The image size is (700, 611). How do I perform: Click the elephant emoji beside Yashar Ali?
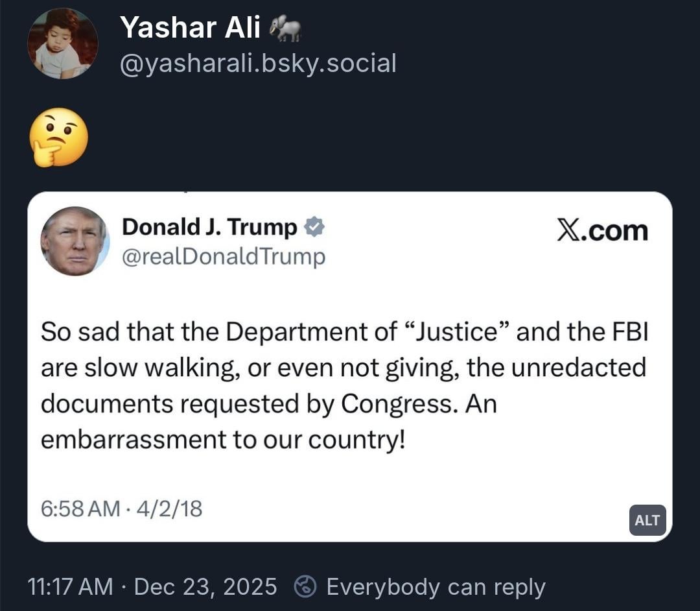[286, 28]
